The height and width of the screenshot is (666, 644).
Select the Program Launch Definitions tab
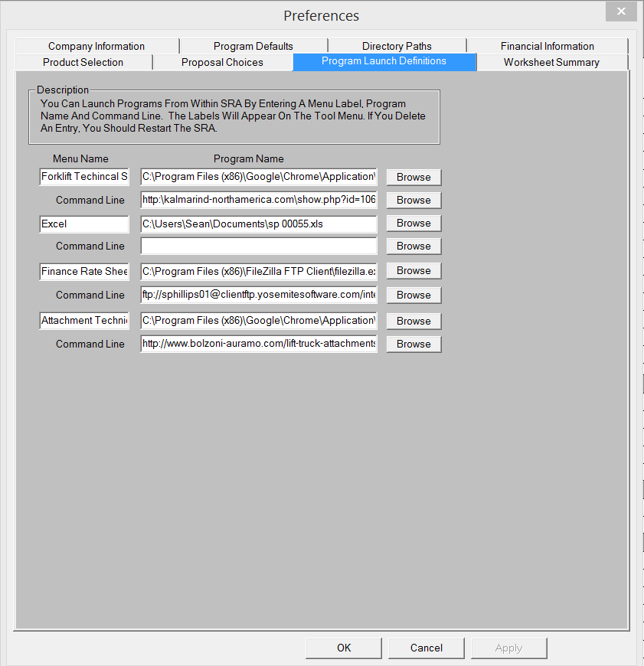tap(384, 62)
